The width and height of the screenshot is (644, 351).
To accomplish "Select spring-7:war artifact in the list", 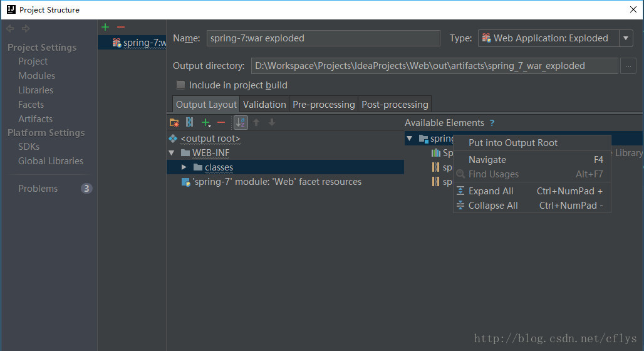I will point(132,43).
